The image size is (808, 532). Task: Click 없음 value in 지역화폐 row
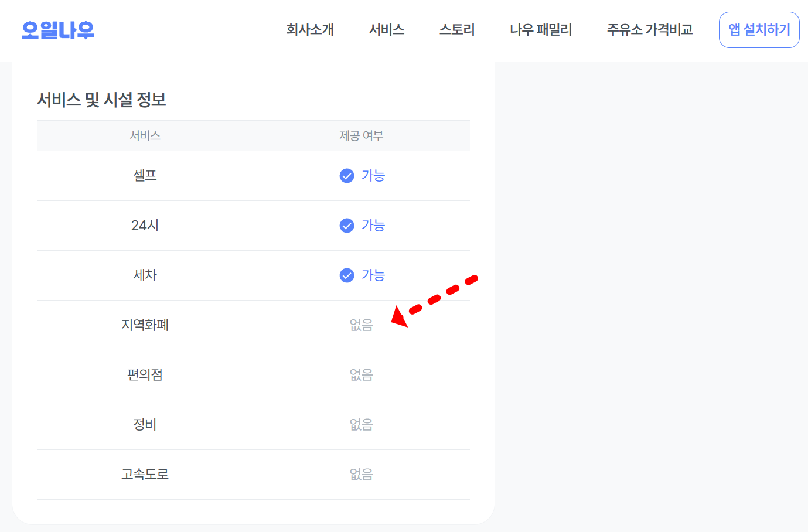362,325
